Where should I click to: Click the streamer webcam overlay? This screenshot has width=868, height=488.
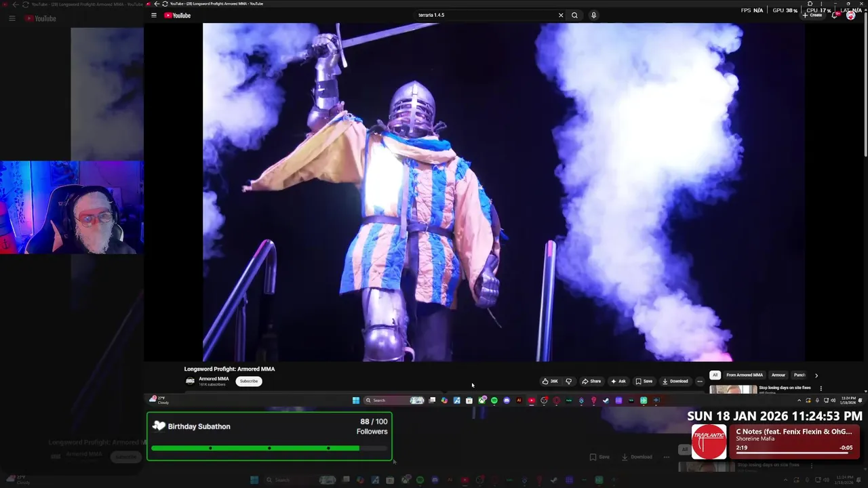point(72,207)
